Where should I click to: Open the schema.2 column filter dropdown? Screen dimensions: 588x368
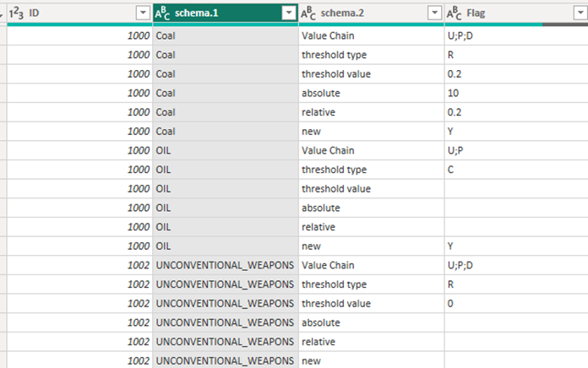click(x=434, y=14)
